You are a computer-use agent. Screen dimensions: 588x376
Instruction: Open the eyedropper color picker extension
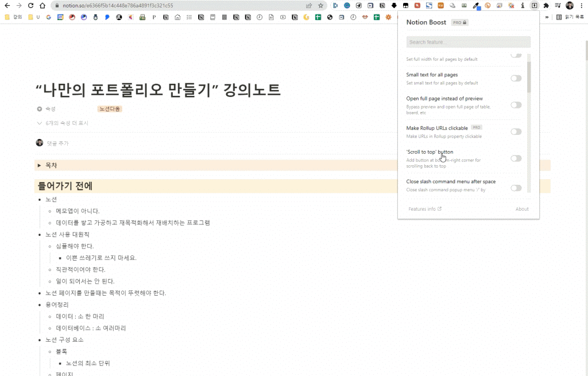[x=476, y=6]
